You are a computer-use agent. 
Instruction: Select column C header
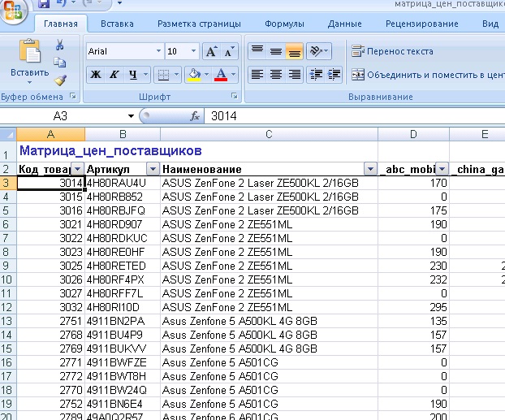(269, 134)
